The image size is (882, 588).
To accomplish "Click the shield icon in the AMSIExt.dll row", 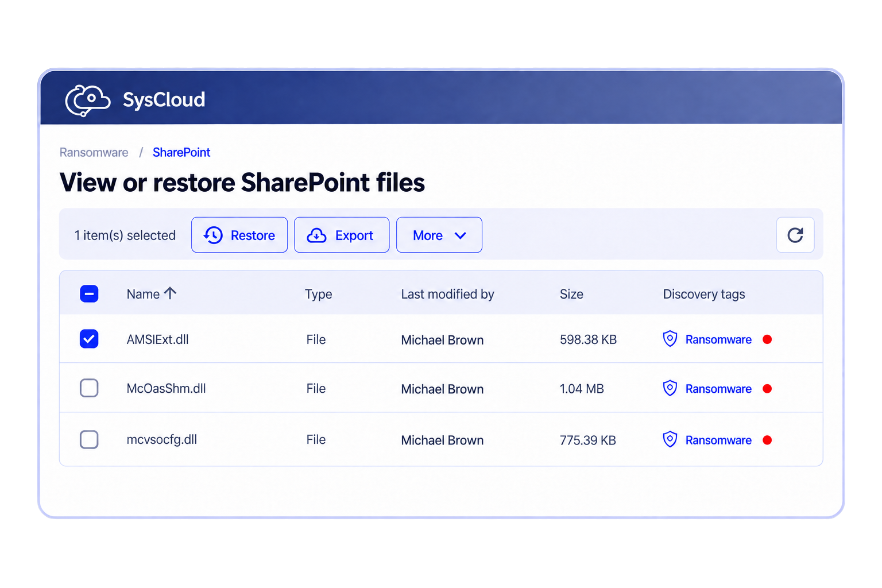I will tap(670, 339).
